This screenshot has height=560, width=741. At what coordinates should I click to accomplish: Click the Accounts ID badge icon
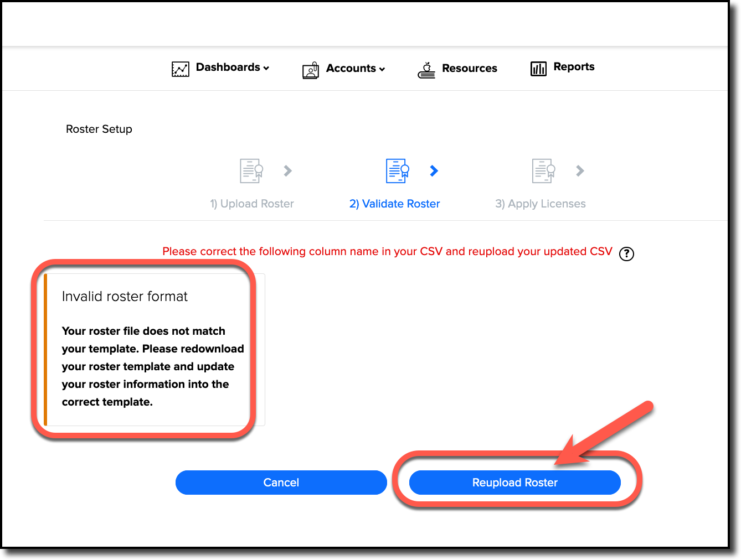tap(311, 70)
